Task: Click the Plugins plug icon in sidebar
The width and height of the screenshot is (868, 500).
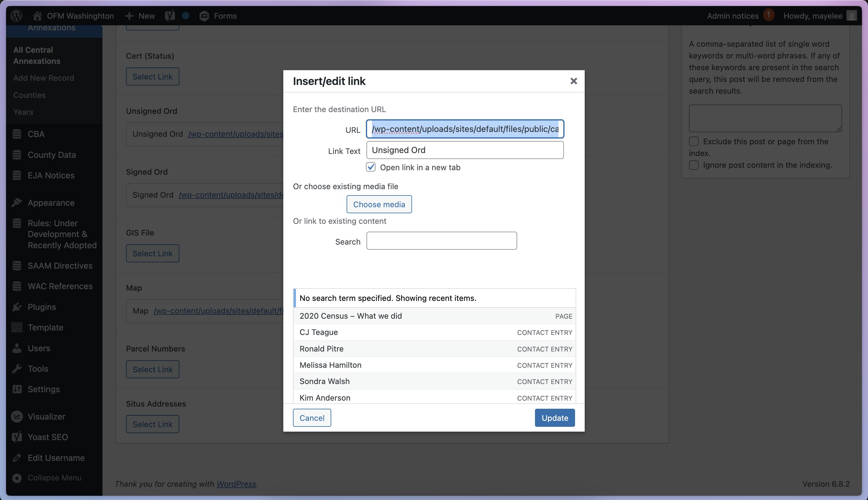Action: point(17,307)
